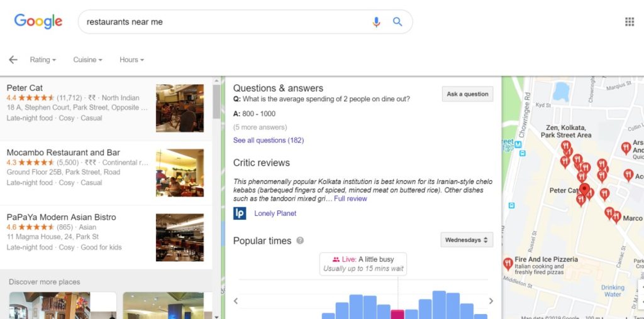Open the Lonely Planet link
This screenshot has height=319, width=644.
coord(275,214)
